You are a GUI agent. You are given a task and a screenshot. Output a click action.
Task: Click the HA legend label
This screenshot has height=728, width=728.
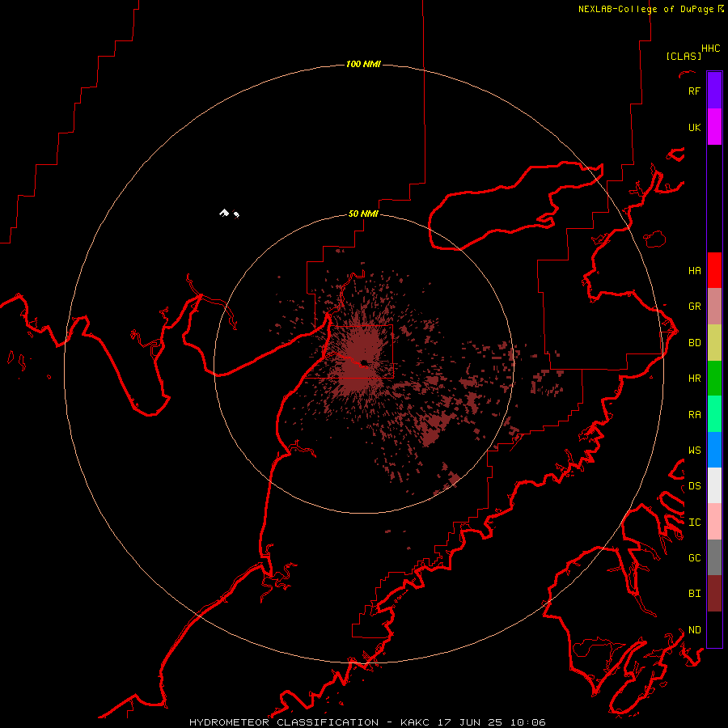tap(694, 271)
